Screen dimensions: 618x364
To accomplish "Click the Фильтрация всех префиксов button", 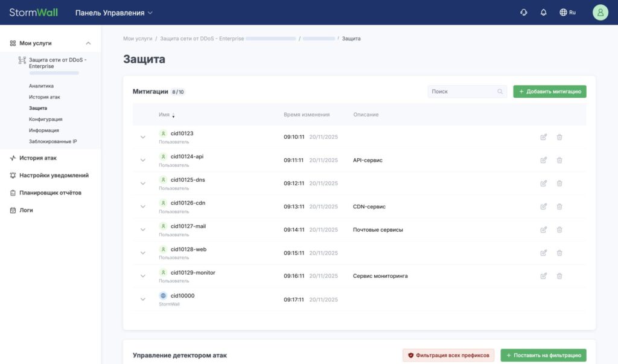I will (450, 355).
